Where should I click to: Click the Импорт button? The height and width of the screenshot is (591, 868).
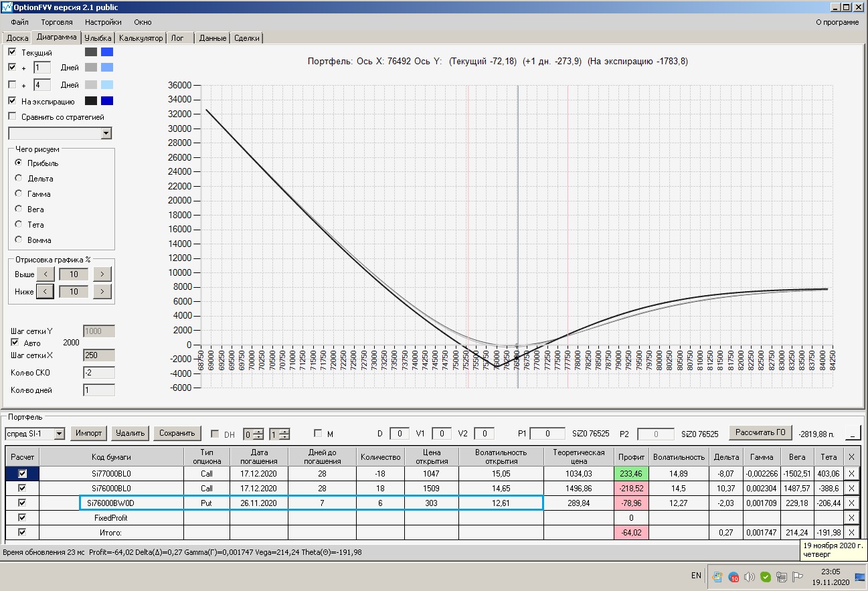pos(89,433)
